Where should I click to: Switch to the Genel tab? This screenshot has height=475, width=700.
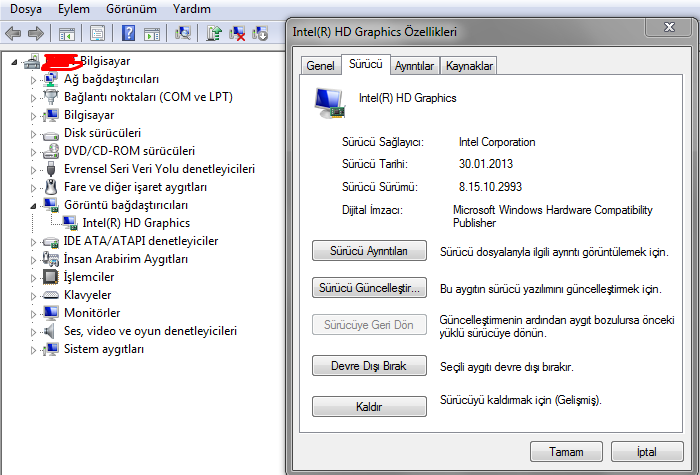(x=321, y=66)
